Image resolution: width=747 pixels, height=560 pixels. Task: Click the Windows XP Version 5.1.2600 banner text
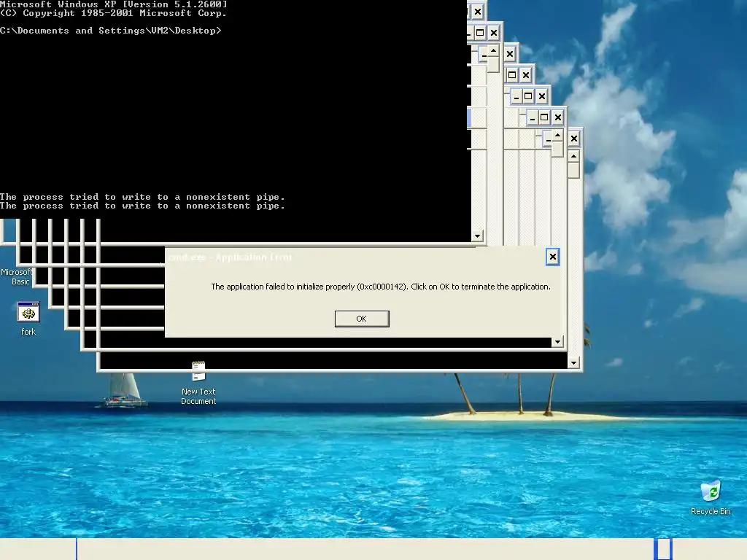113,4
